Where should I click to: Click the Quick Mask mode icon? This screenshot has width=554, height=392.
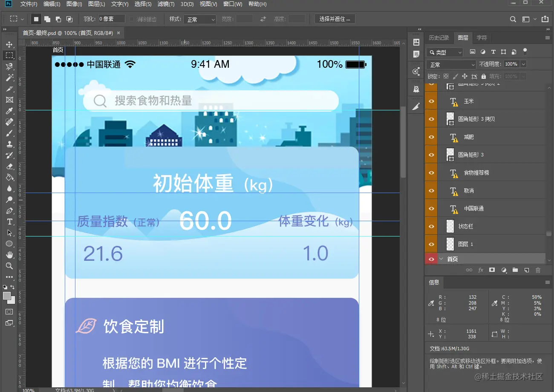9,312
